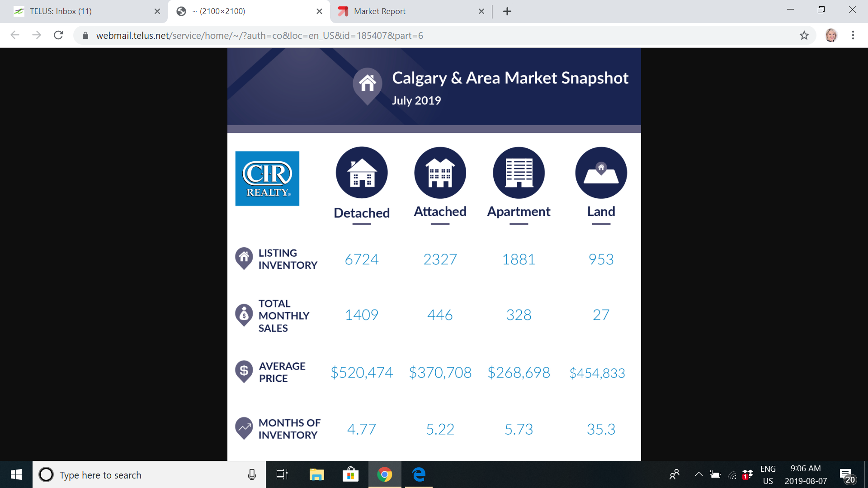The height and width of the screenshot is (488, 868).
Task: Open a new browser tab
Action: (507, 11)
